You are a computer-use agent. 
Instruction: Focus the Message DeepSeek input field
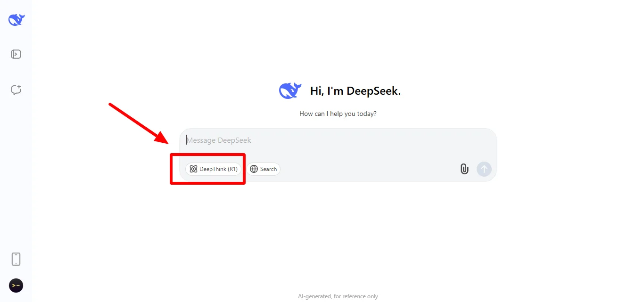coord(330,140)
